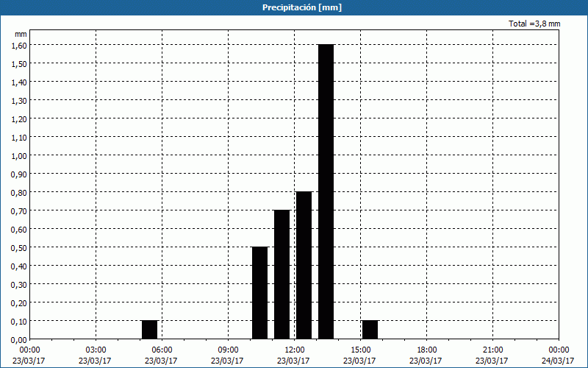The height and width of the screenshot is (368, 588).
Task: Select the small bar before 06:00
Action: coord(150,330)
